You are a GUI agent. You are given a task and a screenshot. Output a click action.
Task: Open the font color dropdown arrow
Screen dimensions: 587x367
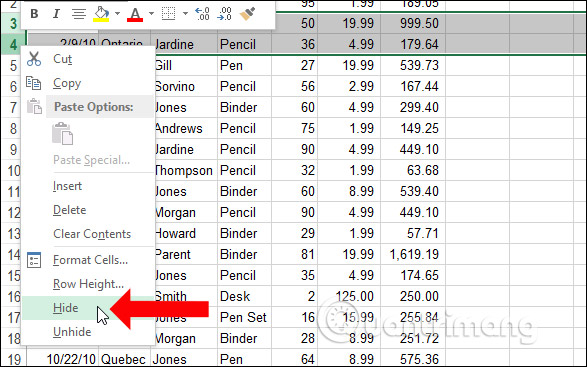[151, 14]
